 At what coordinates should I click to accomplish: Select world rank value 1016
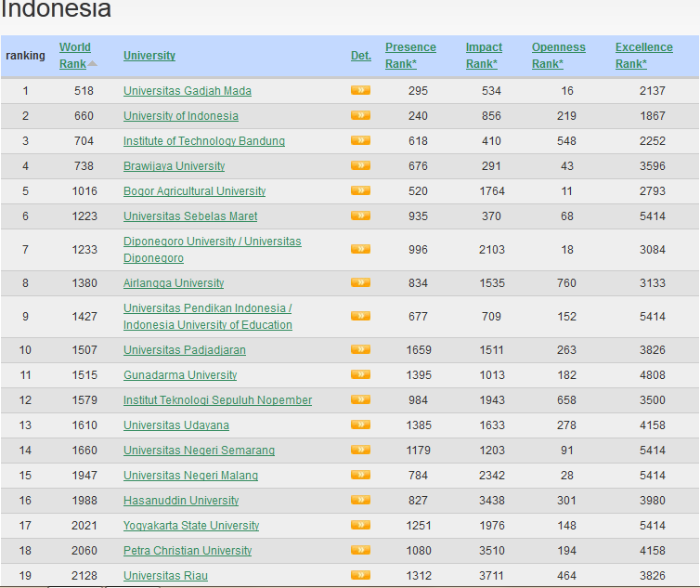[84, 190]
